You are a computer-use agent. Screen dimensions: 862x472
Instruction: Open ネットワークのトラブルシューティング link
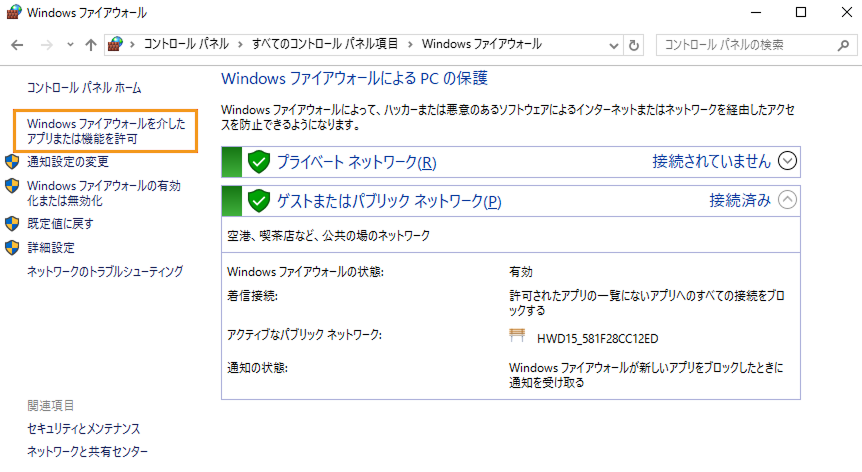[105, 271]
